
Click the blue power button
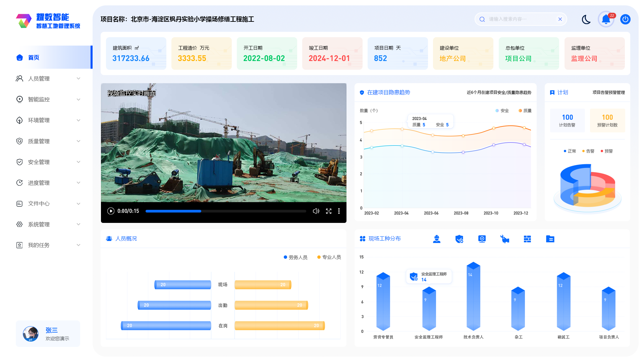click(x=625, y=19)
